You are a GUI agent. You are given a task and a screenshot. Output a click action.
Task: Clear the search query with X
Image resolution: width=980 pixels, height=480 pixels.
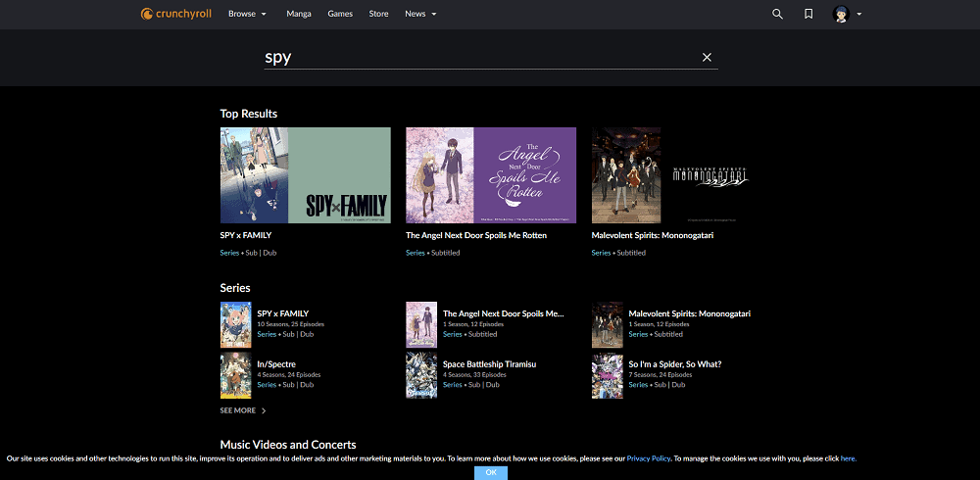(x=707, y=58)
